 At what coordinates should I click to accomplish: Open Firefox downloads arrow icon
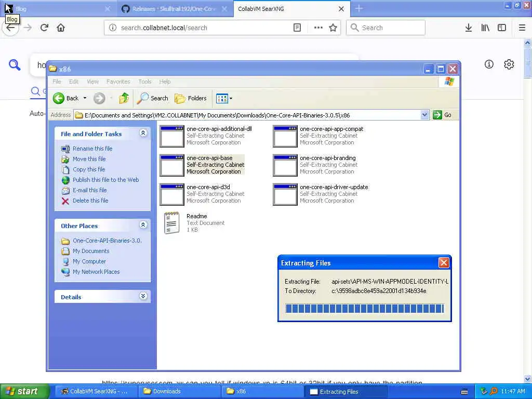click(x=468, y=28)
